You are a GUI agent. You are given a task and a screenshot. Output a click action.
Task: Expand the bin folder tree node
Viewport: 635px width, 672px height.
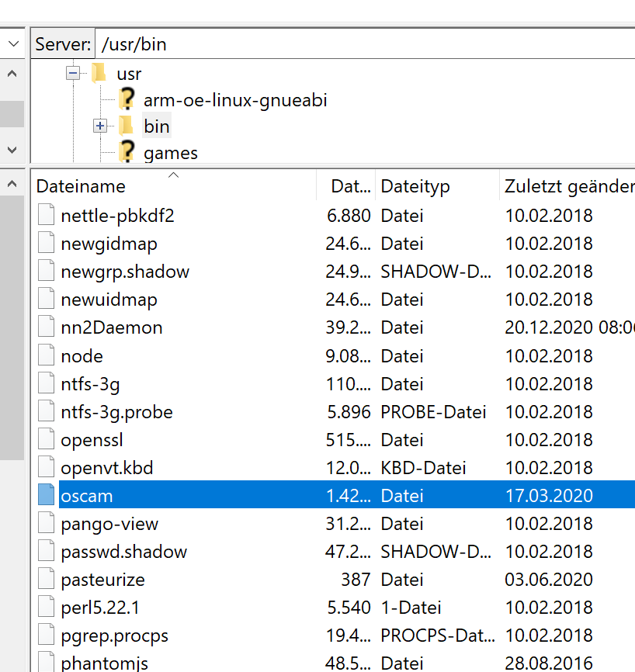tap(99, 126)
